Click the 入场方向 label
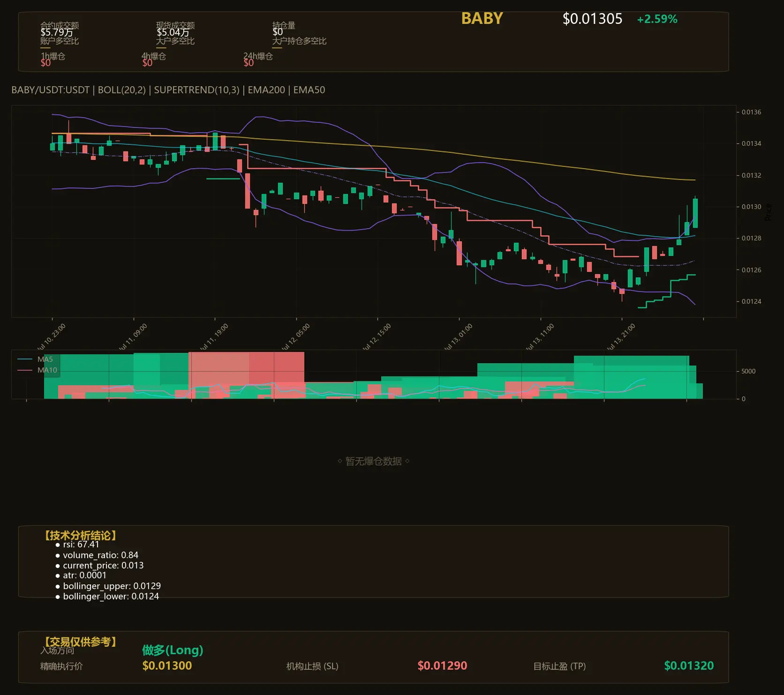Image resolution: width=784 pixels, height=695 pixels. tap(57, 650)
